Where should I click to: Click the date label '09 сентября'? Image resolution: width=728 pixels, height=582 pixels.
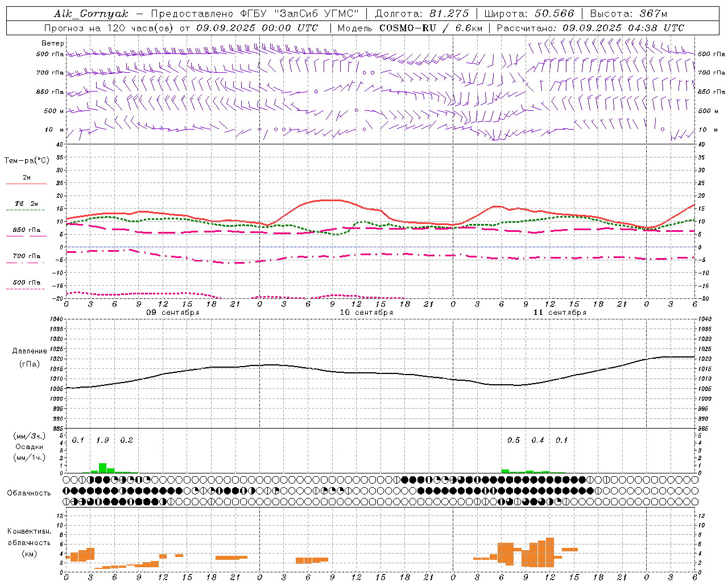pyautogui.click(x=172, y=313)
